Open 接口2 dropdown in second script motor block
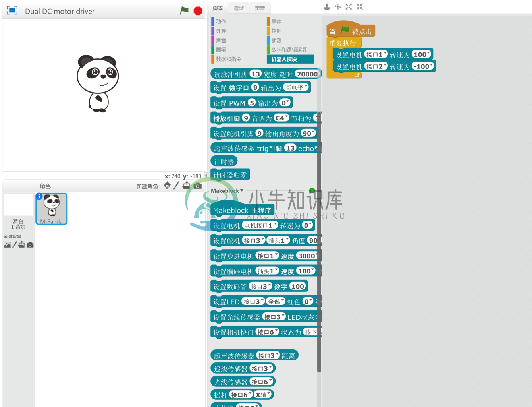The width and height of the screenshot is (532, 407). [376, 66]
